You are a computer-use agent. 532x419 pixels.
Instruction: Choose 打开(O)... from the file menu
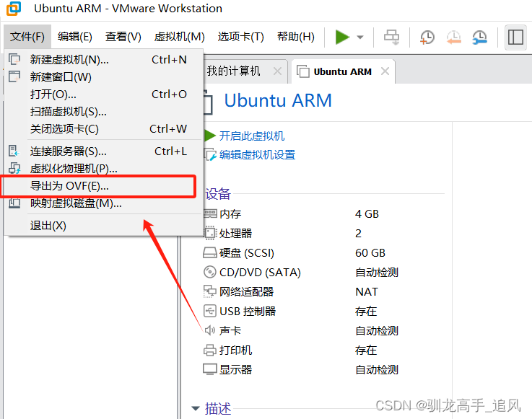pyautogui.click(x=104, y=94)
